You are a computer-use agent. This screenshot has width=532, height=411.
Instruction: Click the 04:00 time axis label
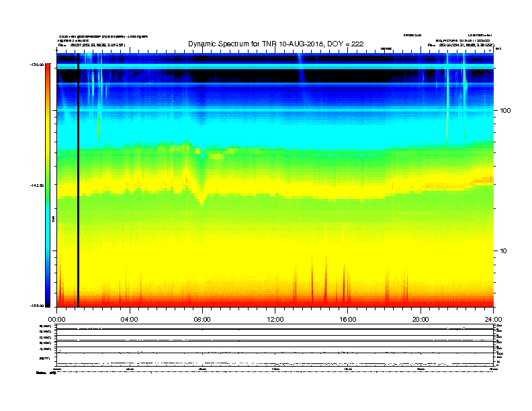click(x=130, y=320)
